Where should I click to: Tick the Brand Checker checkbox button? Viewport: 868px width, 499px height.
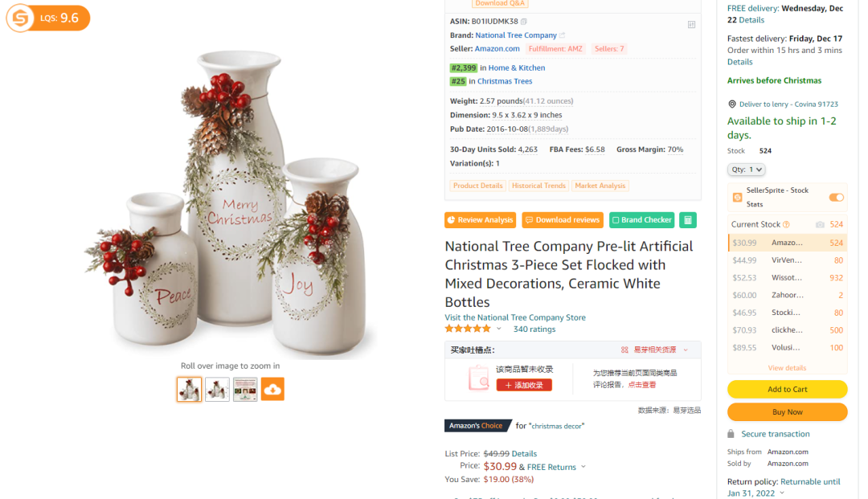pos(641,220)
